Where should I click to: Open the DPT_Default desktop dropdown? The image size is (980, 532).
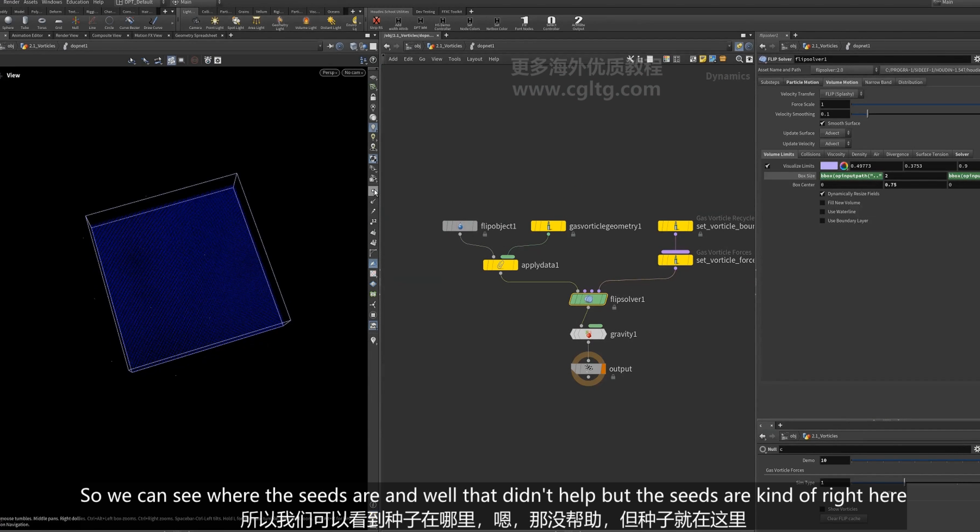(141, 2)
